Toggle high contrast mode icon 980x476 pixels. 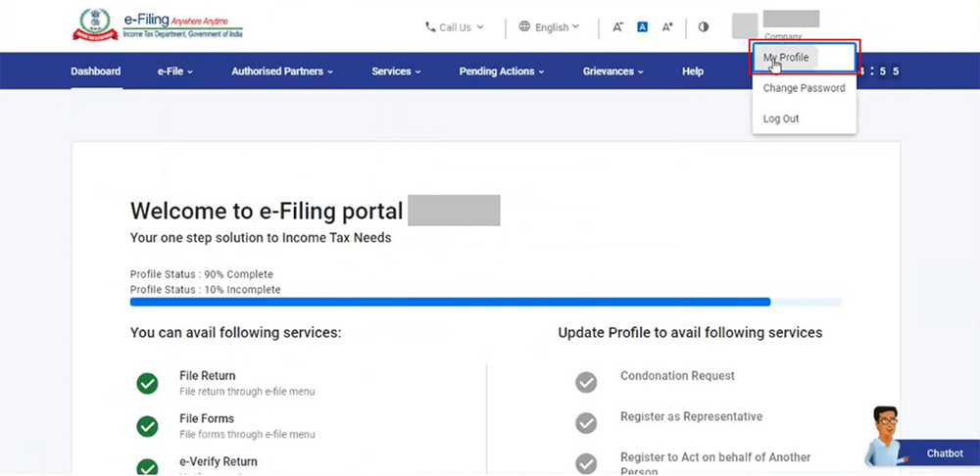(703, 27)
